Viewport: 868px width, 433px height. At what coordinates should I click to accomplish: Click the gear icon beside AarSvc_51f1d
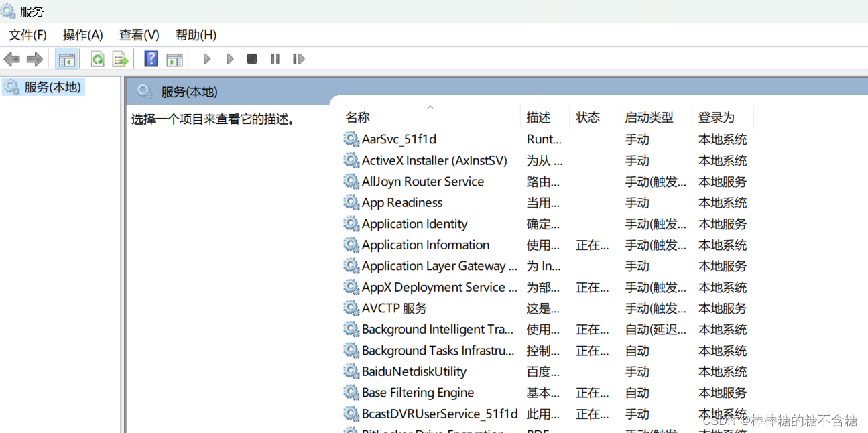[351, 139]
